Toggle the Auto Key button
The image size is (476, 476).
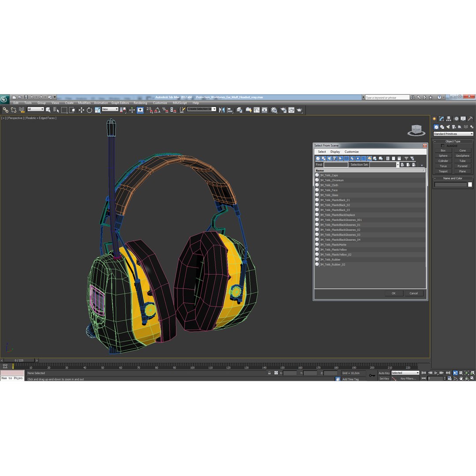(384, 373)
